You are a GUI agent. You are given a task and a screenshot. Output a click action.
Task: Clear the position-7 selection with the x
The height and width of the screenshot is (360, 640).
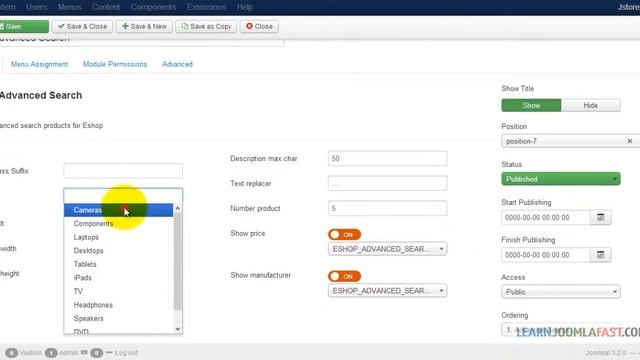pyautogui.click(x=630, y=141)
